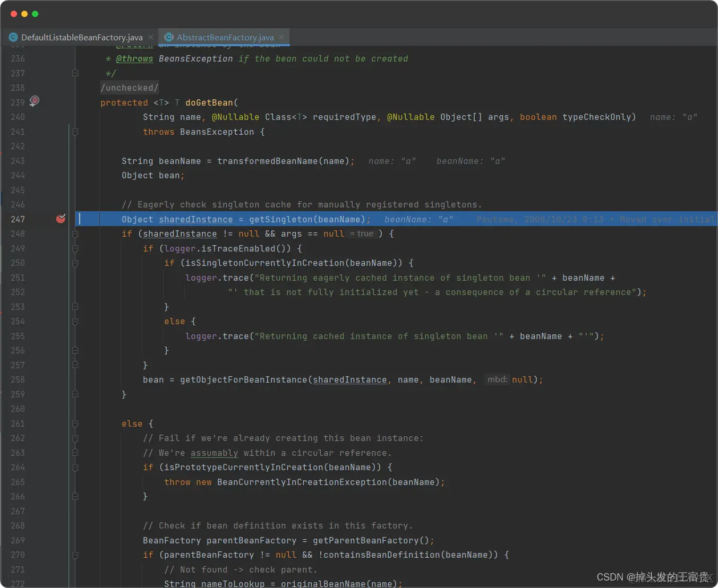Collapse the doGetBean method at line 241
This screenshot has width=718, height=588.
(75, 132)
